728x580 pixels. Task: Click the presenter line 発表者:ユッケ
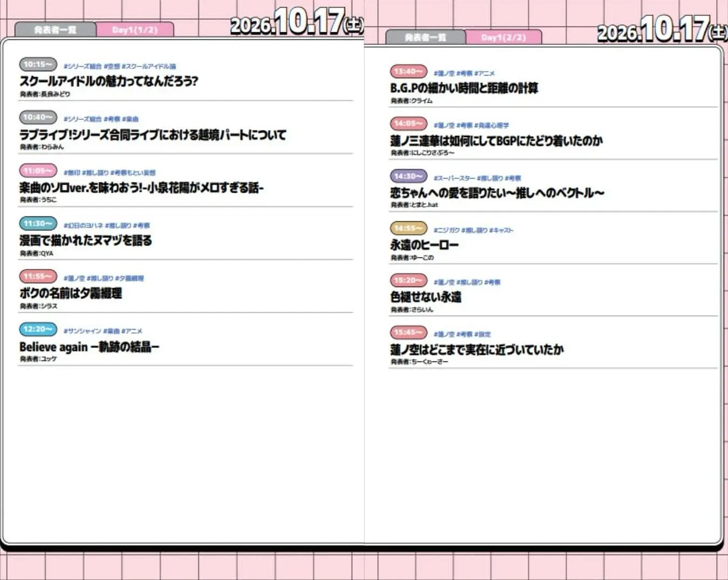point(38,359)
